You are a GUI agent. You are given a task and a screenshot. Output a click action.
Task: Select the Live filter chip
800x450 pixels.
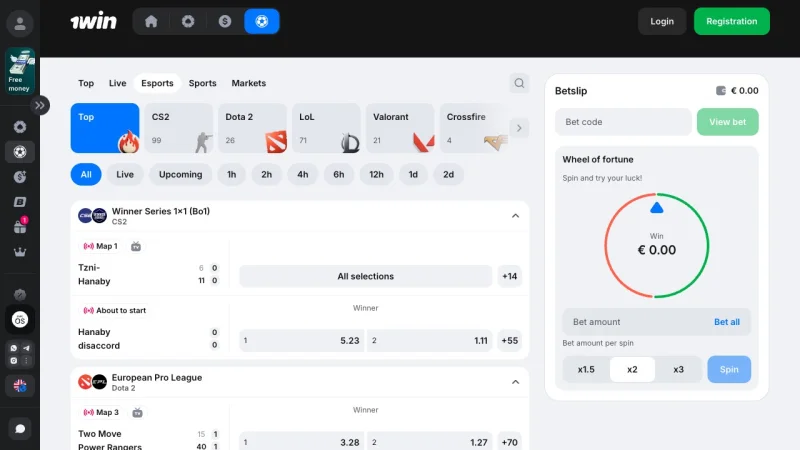click(124, 174)
